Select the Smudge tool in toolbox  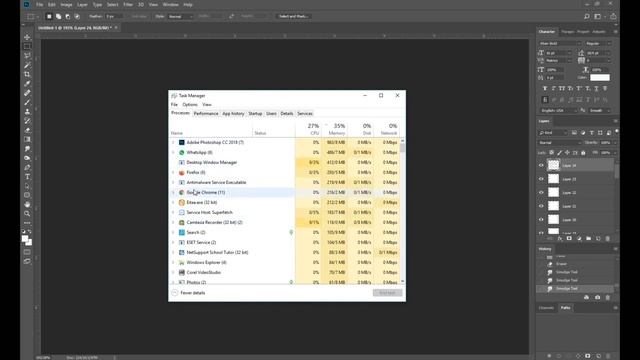(27, 149)
